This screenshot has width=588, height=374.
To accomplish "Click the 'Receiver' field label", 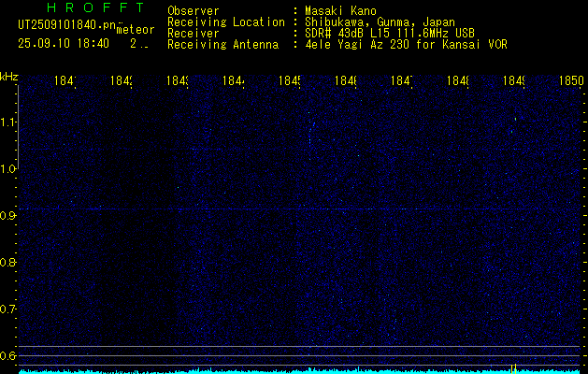I will coord(194,34).
